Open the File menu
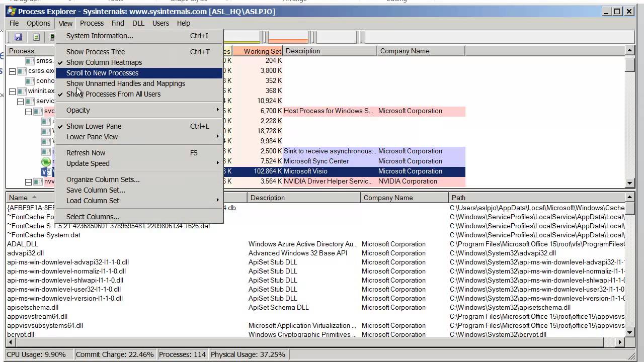The image size is (644, 362). (14, 23)
